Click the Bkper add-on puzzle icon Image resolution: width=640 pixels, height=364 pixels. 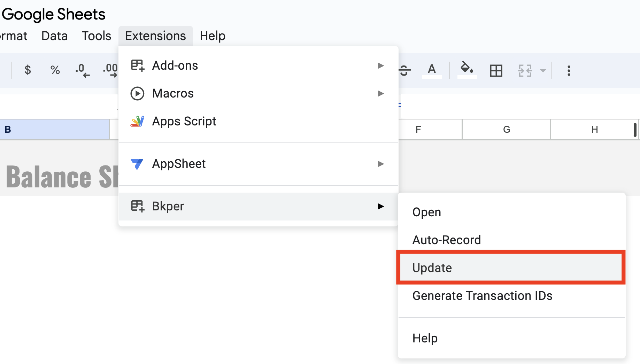pyautogui.click(x=137, y=206)
